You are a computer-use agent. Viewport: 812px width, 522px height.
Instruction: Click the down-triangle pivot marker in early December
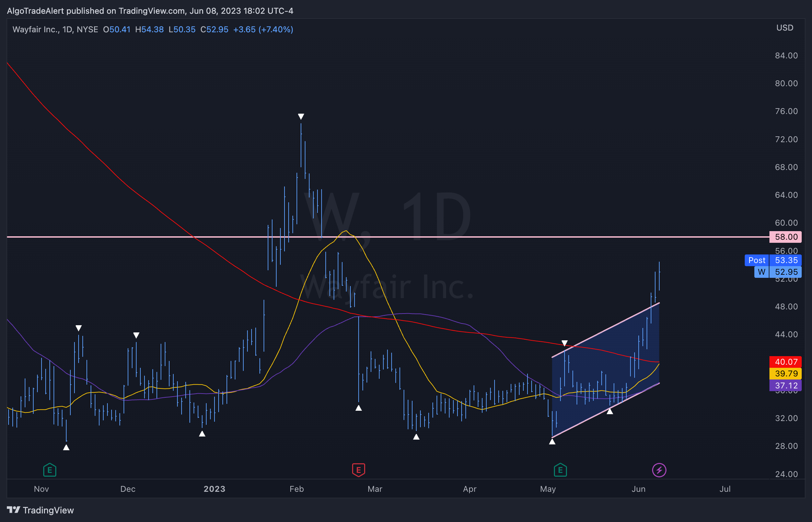point(136,335)
